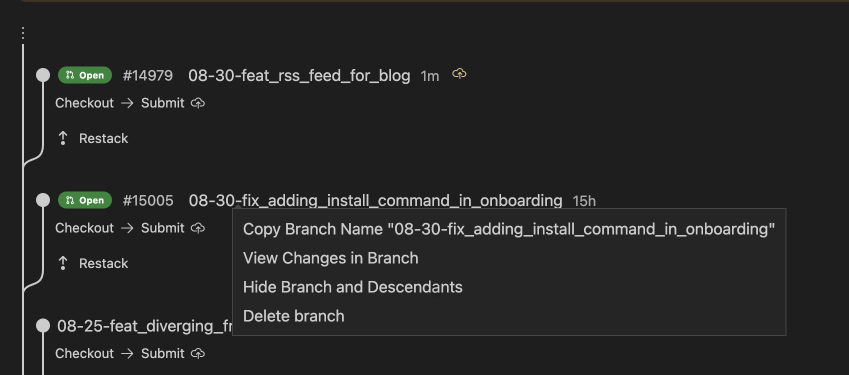
Task: Click the restack arrow icon under rss_feed_for_blog
Action: [63, 139]
